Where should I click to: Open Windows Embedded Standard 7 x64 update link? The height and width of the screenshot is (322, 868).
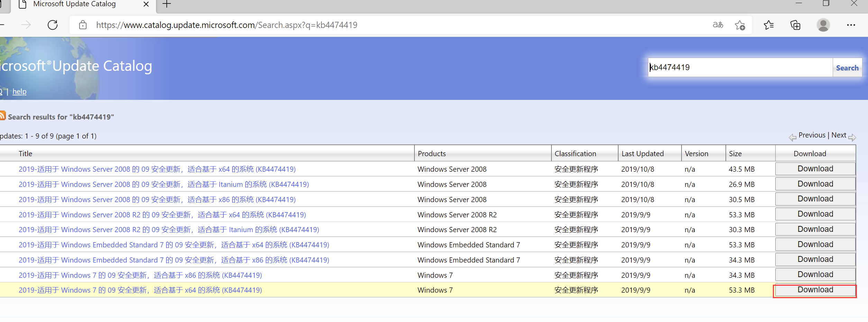click(x=174, y=245)
